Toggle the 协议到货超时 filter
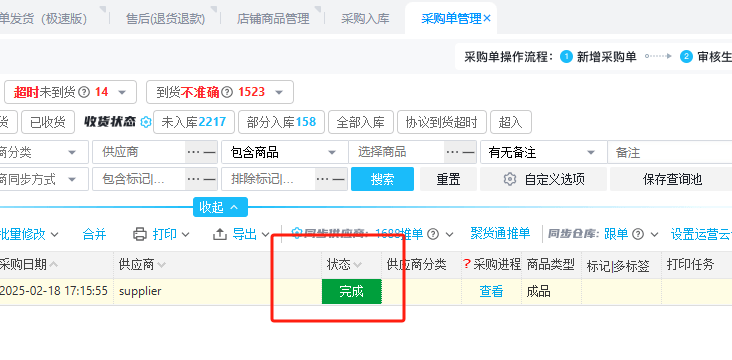Viewport: 732px width, 360px height. pyautogui.click(x=442, y=122)
